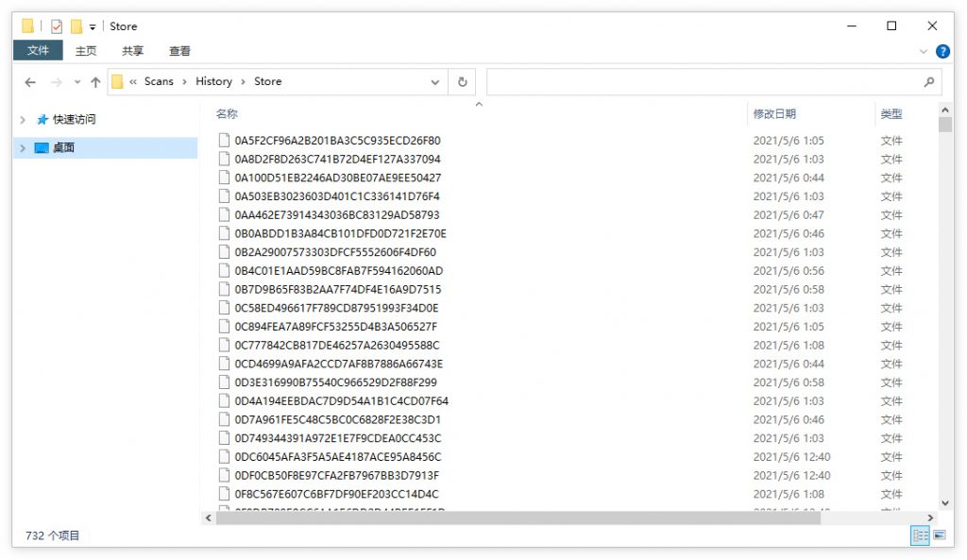Navigate to History via the breadcrumb
Viewport: 967px width, 560px height.
(213, 82)
